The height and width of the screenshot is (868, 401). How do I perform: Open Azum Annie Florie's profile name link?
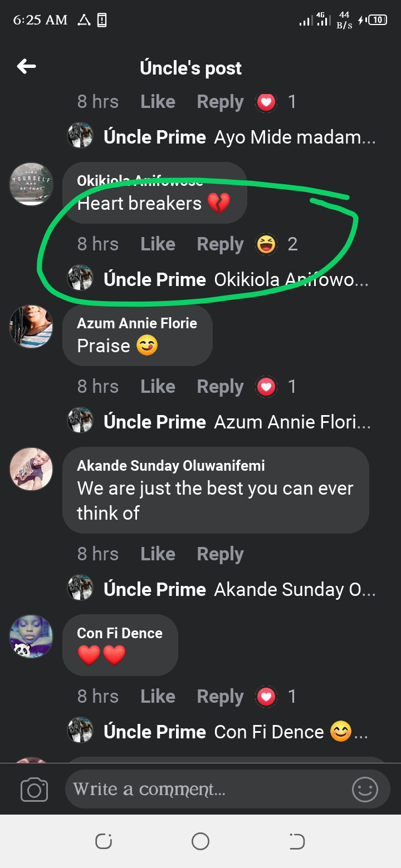tap(137, 323)
